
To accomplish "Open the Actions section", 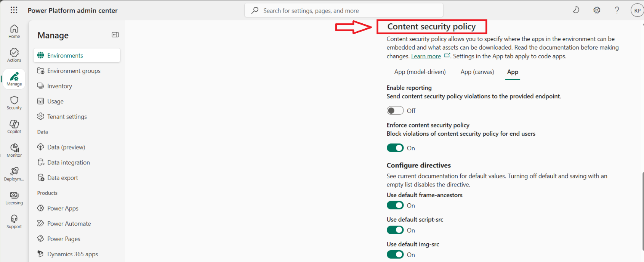I will (14, 55).
